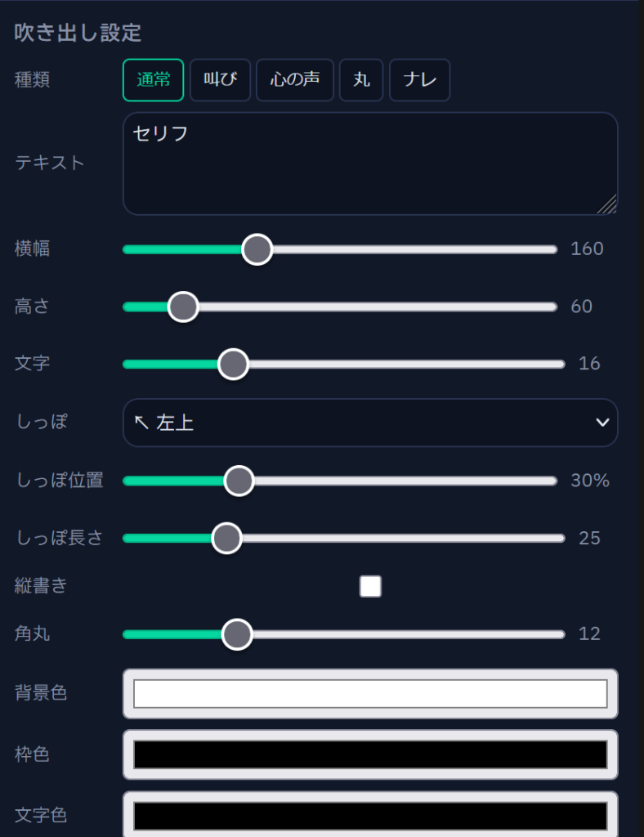Enable the 縦書き vertical writing checkbox

[x=370, y=586]
